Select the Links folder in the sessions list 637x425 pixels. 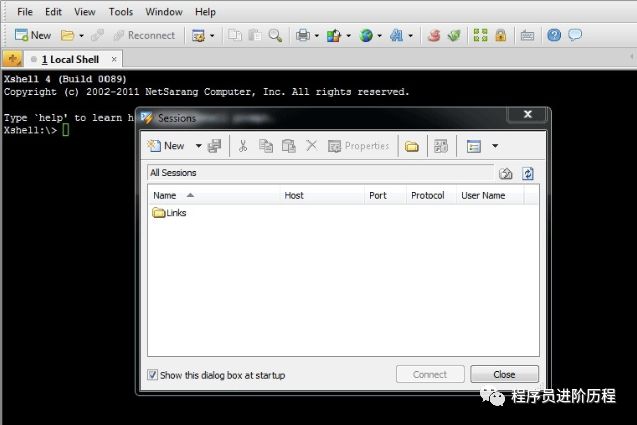tap(169, 212)
